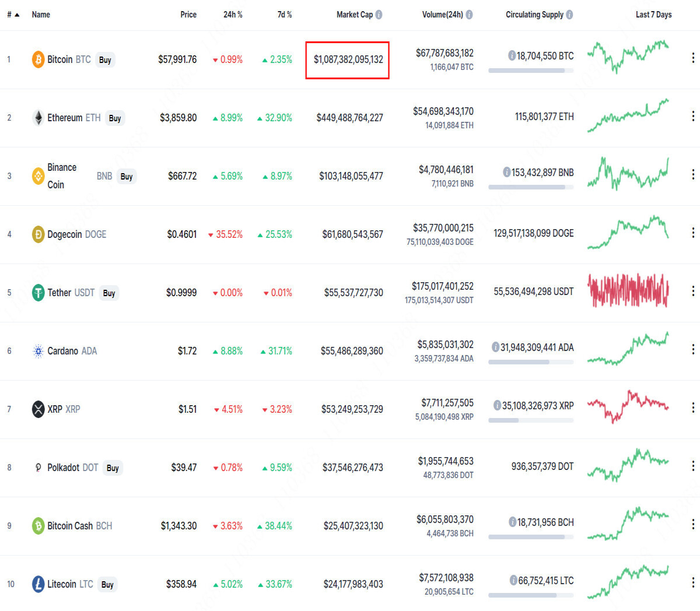Click the Buy button next to Polkadot DOT

[113, 468]
